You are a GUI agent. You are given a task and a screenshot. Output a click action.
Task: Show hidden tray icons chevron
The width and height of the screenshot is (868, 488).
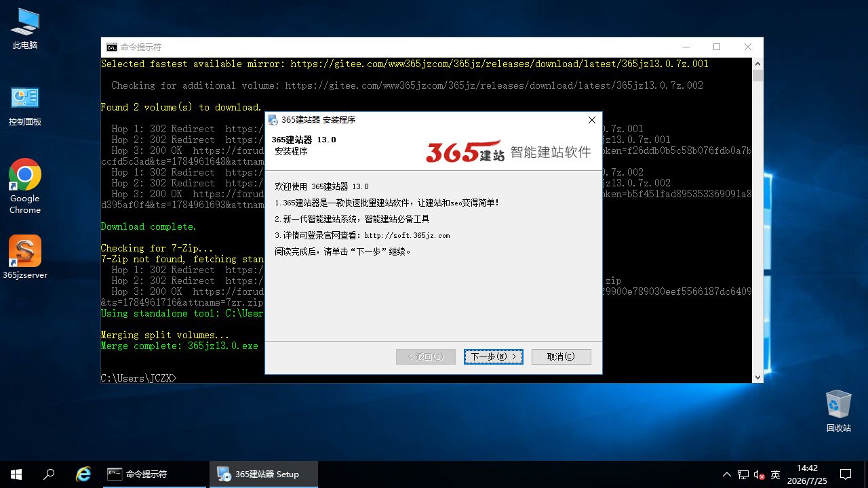[727, 474]
